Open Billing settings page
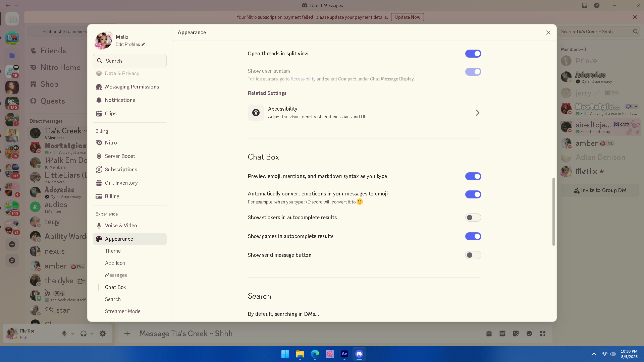The width and height of the screenshot is (644, 362). pos(130,196)
